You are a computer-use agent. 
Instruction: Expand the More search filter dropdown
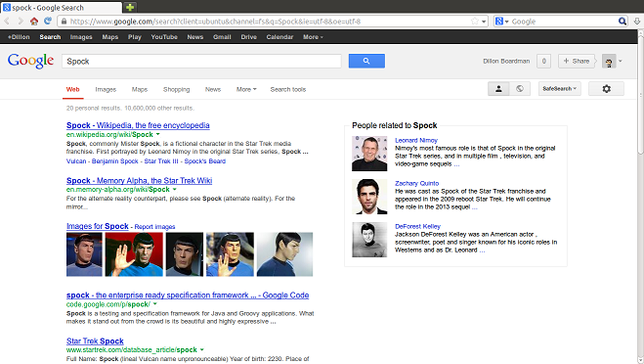[x=246, y=89]
